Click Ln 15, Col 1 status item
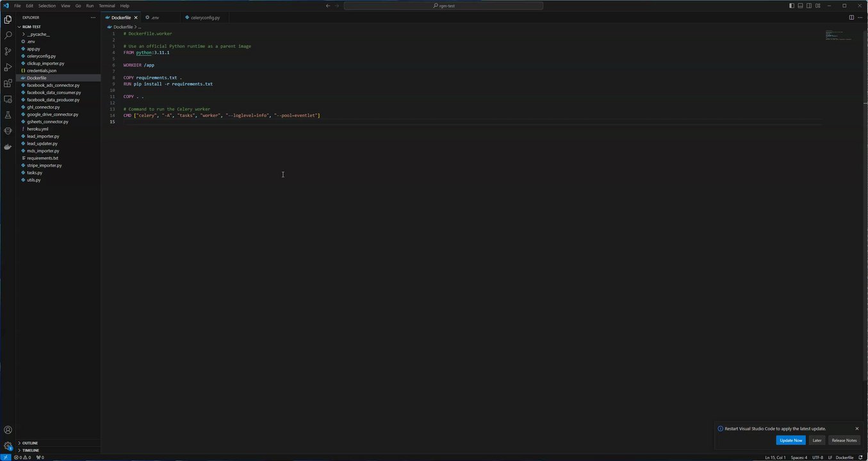The width and height of the screenshot is (868, 461). 775,457
